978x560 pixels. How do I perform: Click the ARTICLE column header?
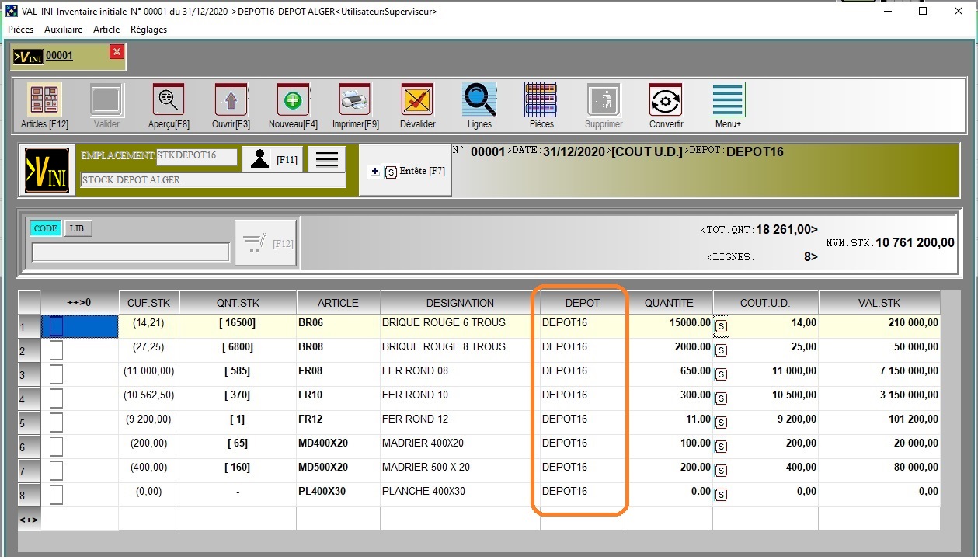click(339, 303)
